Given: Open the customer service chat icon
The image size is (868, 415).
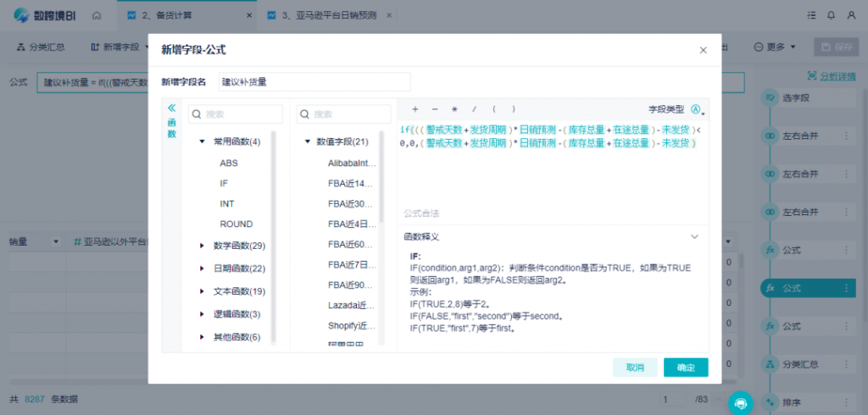Looking at the screenshot, I should click(x=741, y=402).
